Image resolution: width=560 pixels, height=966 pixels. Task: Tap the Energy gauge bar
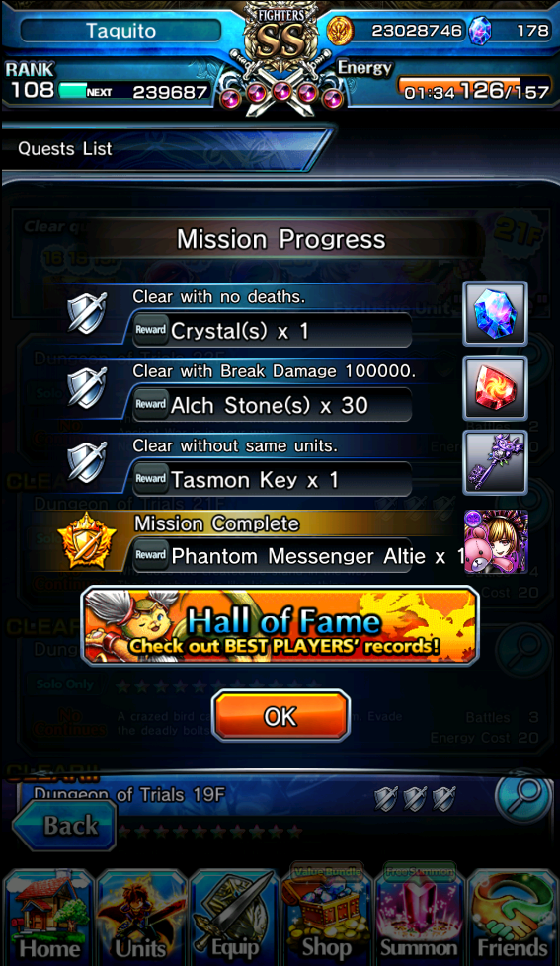pos(473,89)
